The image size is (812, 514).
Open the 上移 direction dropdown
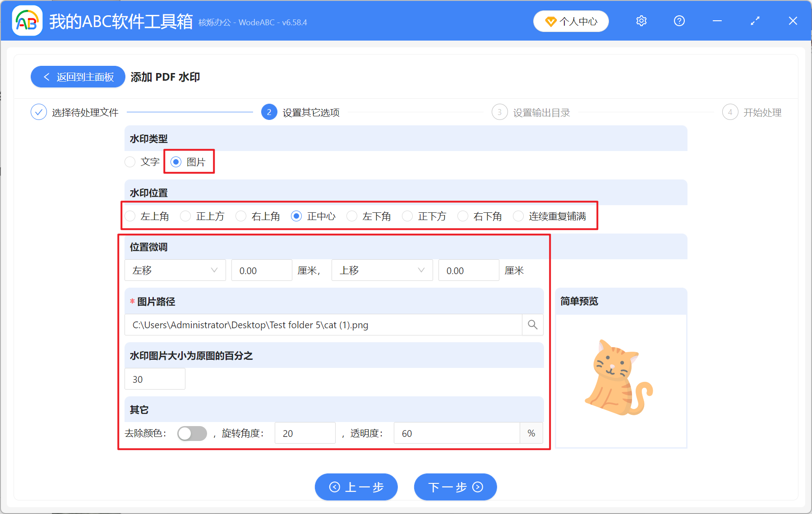(382, 270)
